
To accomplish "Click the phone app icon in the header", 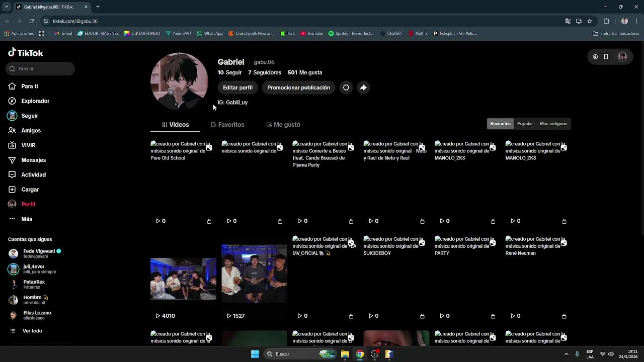I will click(606, 57).
